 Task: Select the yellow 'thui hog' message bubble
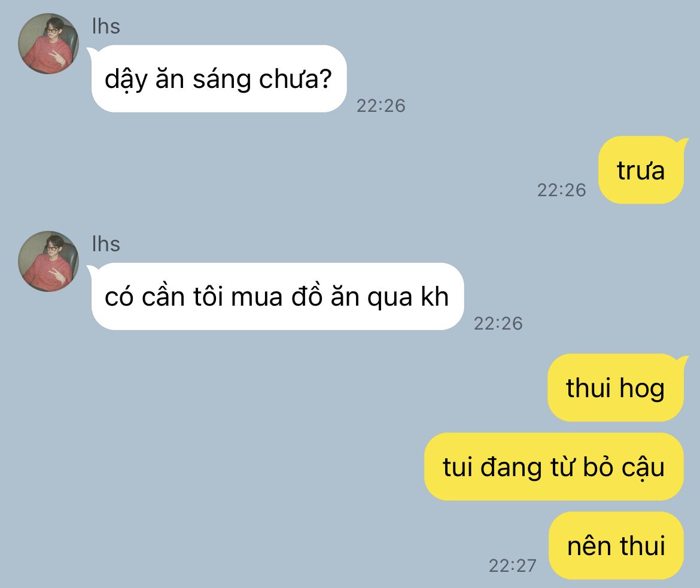point(616,388)
